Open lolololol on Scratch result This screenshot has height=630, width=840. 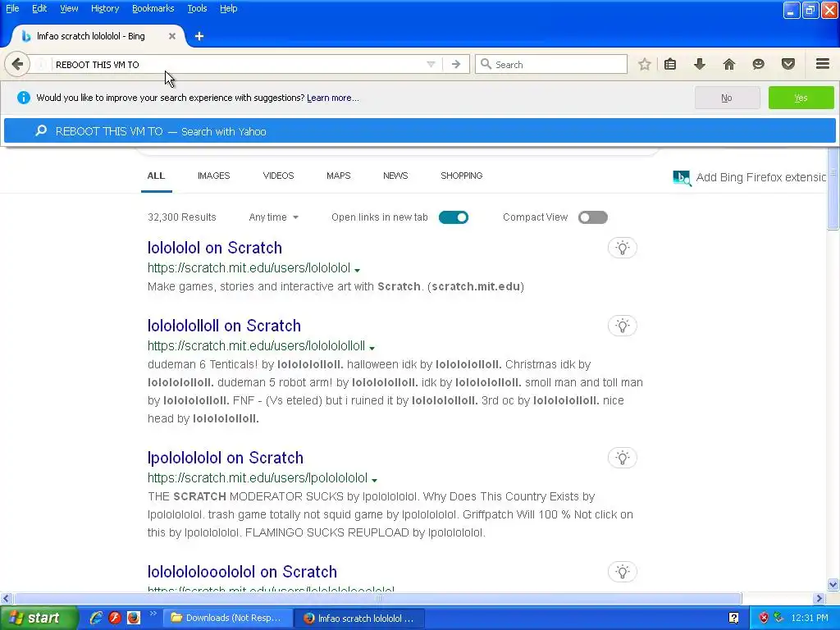click(x=215, y=248)
